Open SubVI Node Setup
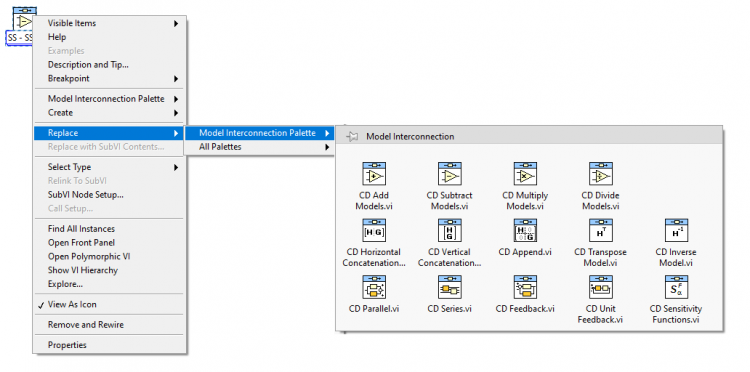Screen dimensions: 750x372 (110, 195)
